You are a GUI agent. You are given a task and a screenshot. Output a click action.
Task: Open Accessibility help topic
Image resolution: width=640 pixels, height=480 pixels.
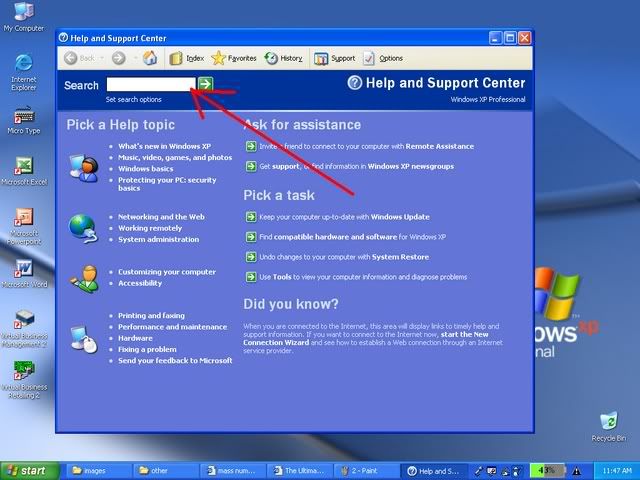click(140, 283)
